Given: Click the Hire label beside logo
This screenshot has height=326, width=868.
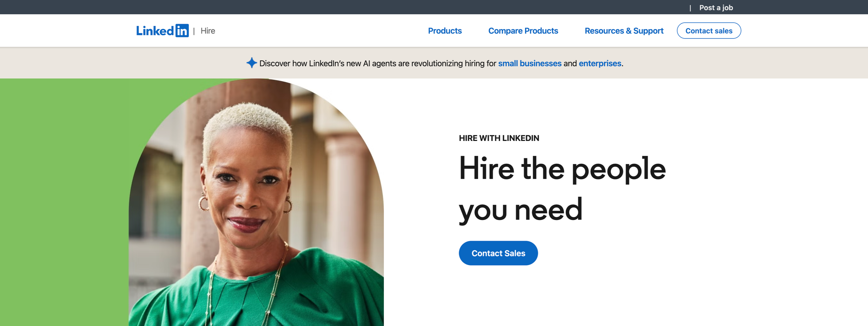Looking at the screenshot, I should 208,31.
